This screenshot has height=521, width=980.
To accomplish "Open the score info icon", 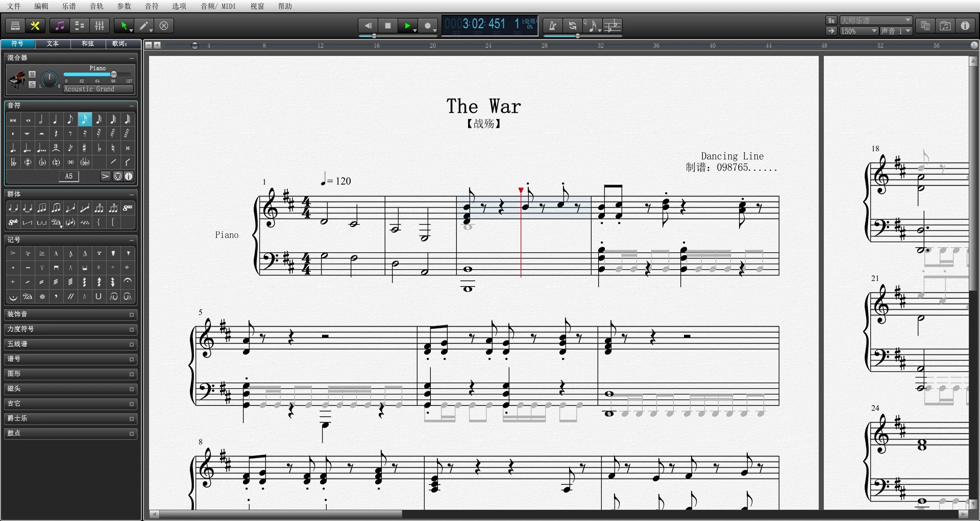I will pos(965,26).
